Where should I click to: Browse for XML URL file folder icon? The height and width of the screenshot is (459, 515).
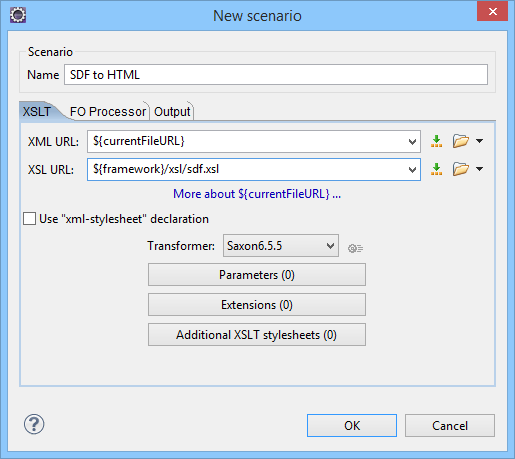click(461, 141)
